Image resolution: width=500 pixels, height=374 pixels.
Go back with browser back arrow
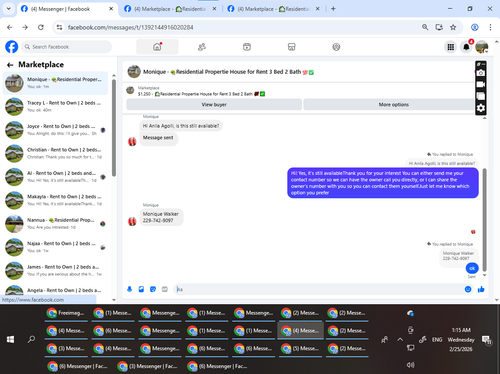pyautogui.click(x=10, y=27)
